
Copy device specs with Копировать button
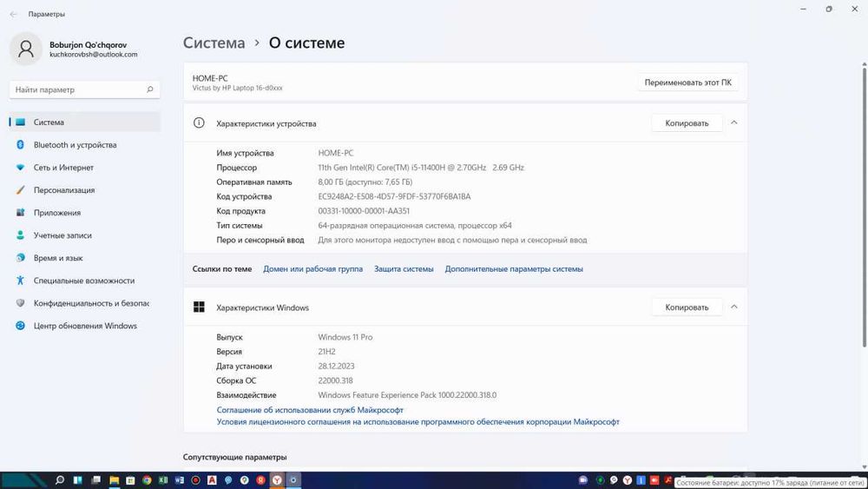[687, 123]
